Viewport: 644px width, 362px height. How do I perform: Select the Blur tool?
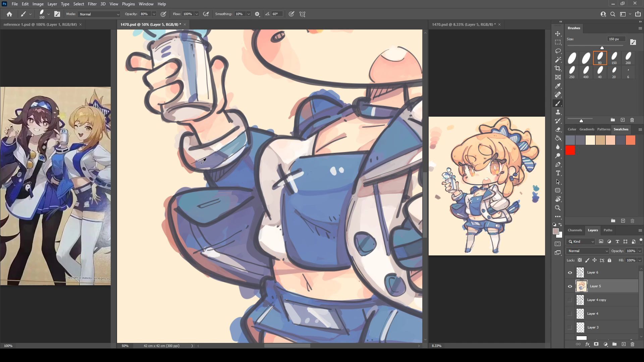coord(558,147)
